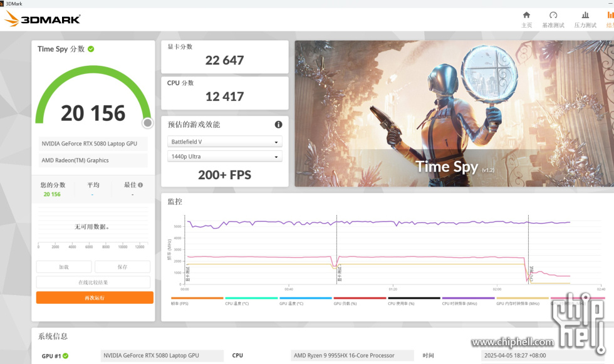Click the info icon next to 最佳
The height and width of the screenshot is (364, 614).
(x=140, y=185)
